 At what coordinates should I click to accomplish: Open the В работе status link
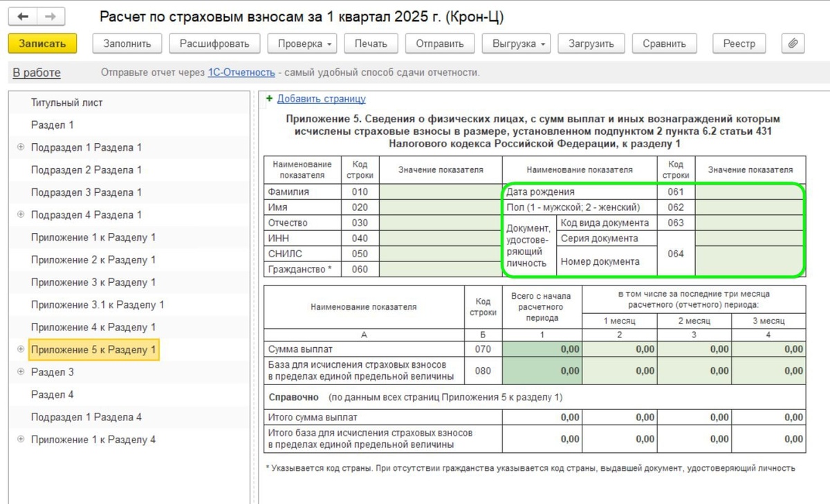(x=37, y=73)
